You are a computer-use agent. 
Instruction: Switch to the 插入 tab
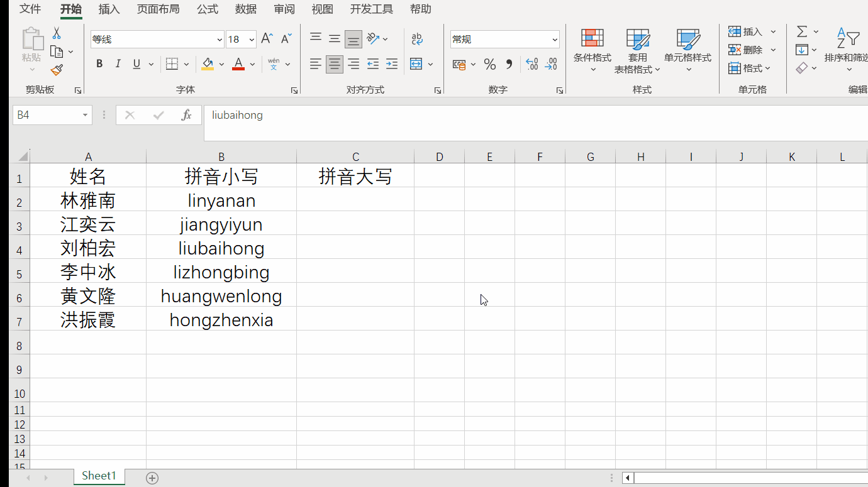[109, 9]
